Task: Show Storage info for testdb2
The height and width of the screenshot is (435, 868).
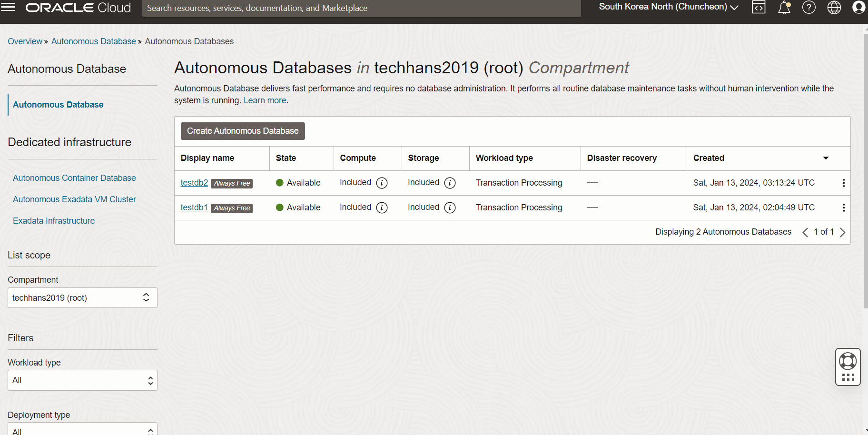Action: pyautogui.click(x=450, y=183)
